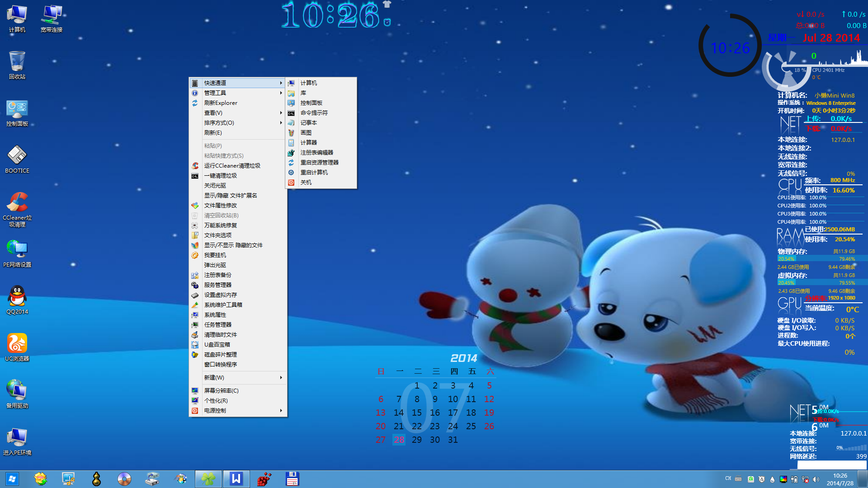This screenshot has width=868, height=488.
Task: Select 清理临时文件 menu entry
Action: coord(238,334)
